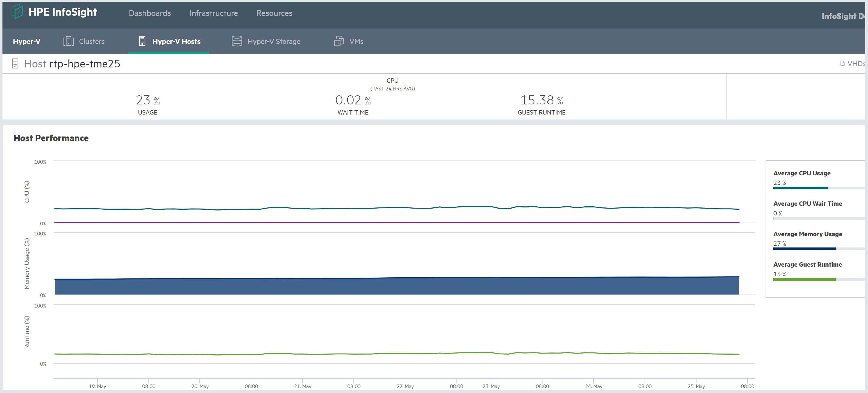Click the Memory Usage (%) axis title
The image size is (868, 393).
[x=27, y=263]
